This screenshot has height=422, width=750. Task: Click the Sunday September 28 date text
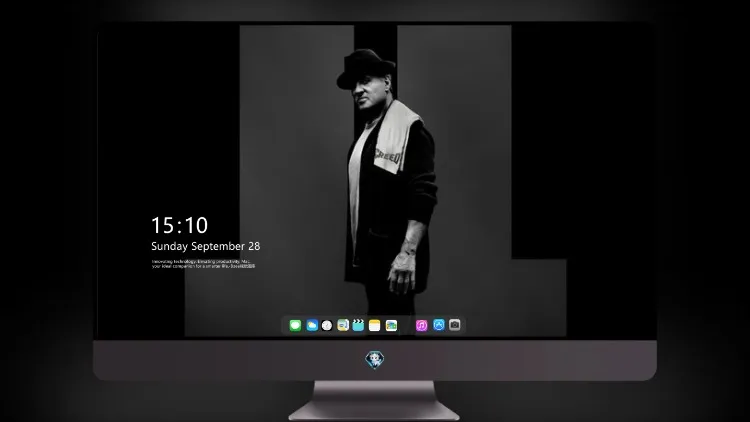(x=206, y=246)
